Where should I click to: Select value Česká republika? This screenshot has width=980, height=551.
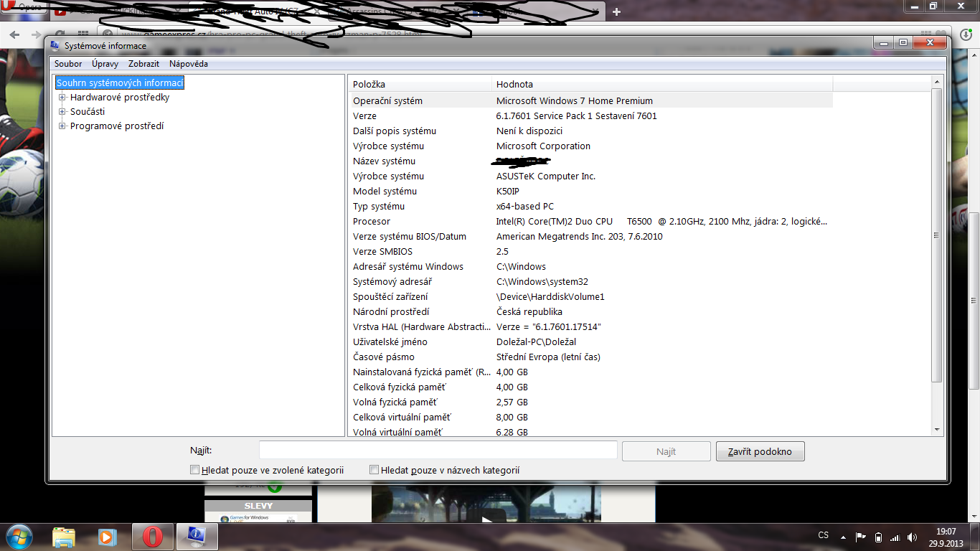(529, 312)
